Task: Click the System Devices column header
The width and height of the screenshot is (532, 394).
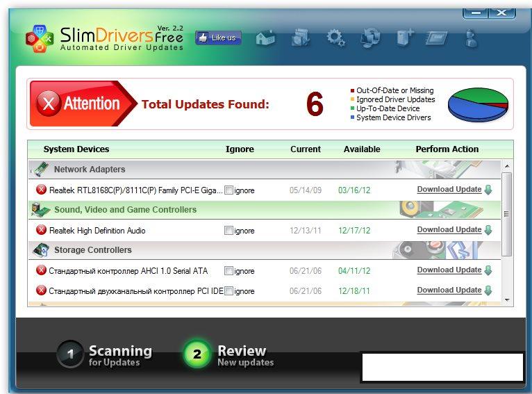Action: pos(76,149)
